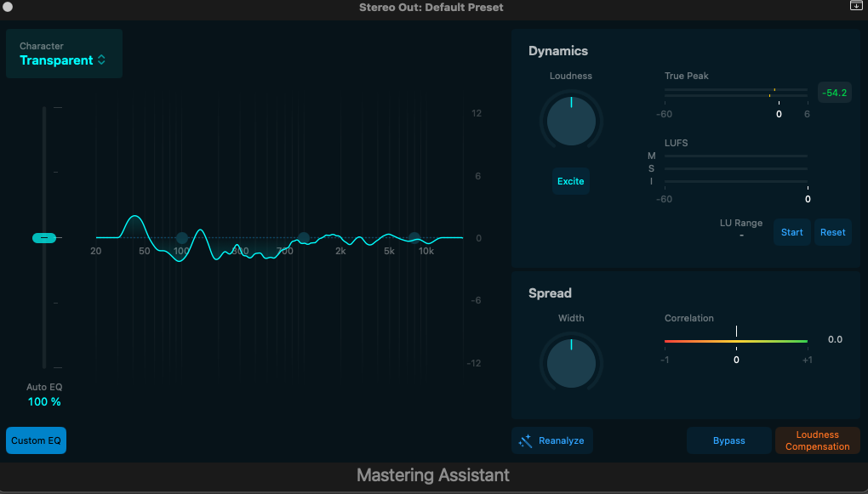Image resolution: width=868 pixels, height=494 pixels.
Task: Click the True Peak meter bar
Action: [x=736, y=93]
